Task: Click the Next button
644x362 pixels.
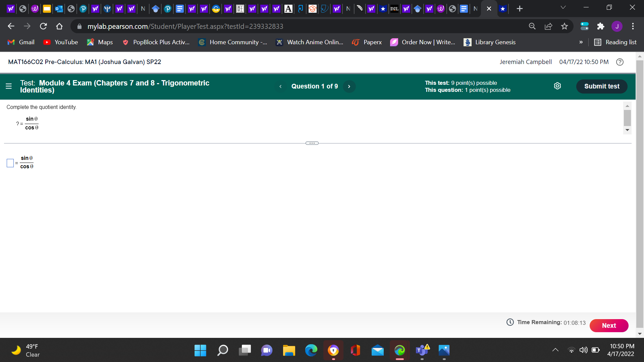Action: coord(609,325)
